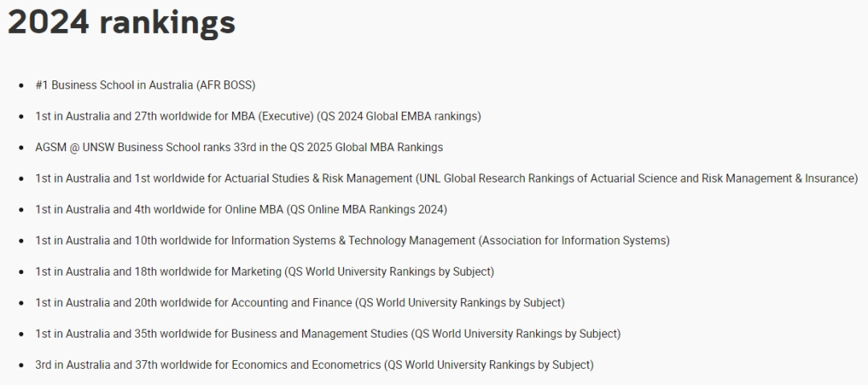
Task: Click the bullet beside the Online MBA ranking
Action: point(22,210)
